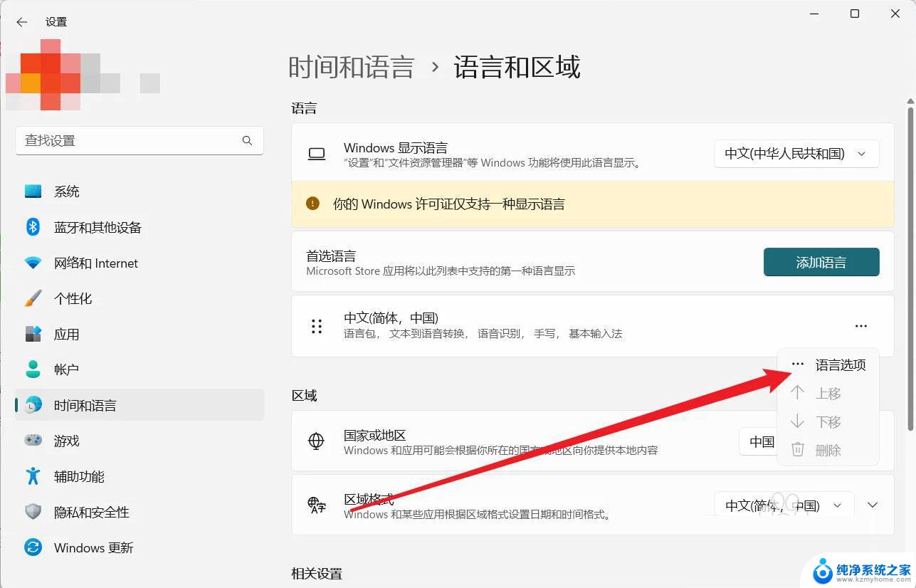Choose 上移 in the context menu
This screenshot has height=588, width=916.
point(828,394)
